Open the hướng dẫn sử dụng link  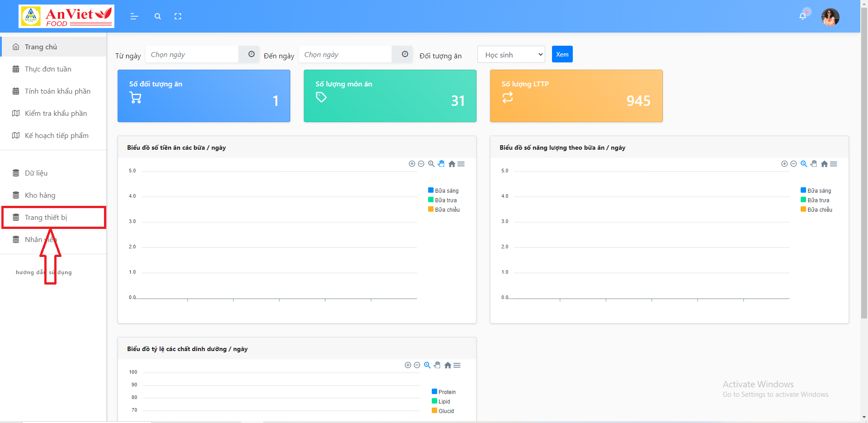pos(43,272)
